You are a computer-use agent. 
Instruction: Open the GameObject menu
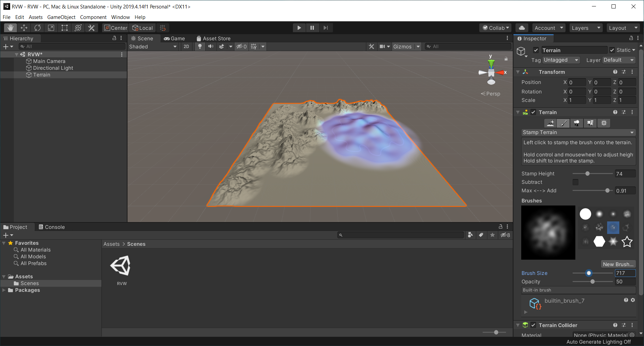coord(61,17)
